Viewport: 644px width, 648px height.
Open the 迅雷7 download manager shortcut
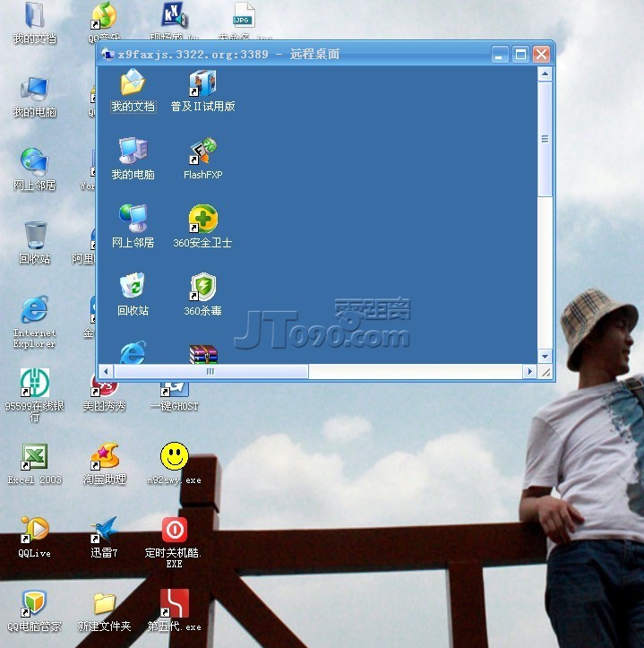coord(105,537)
